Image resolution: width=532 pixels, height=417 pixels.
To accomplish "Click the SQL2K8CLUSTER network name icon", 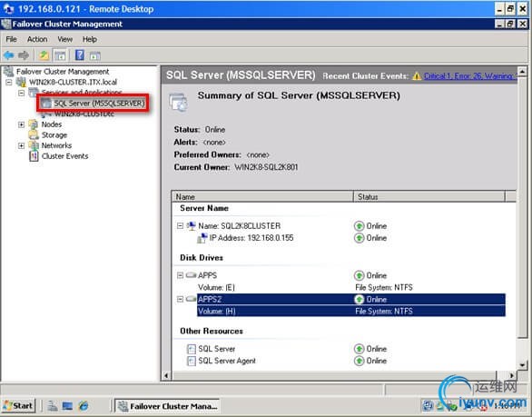I will pos(192,226).
